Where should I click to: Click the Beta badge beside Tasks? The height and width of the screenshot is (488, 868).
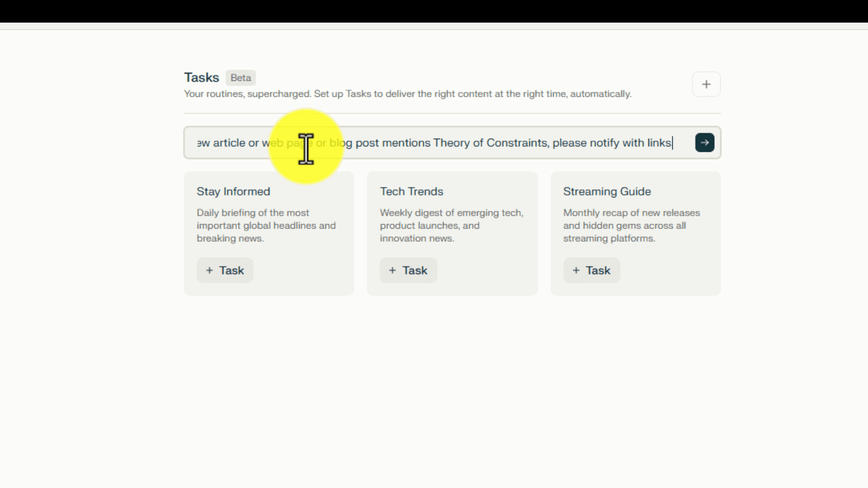pos(241,78)
